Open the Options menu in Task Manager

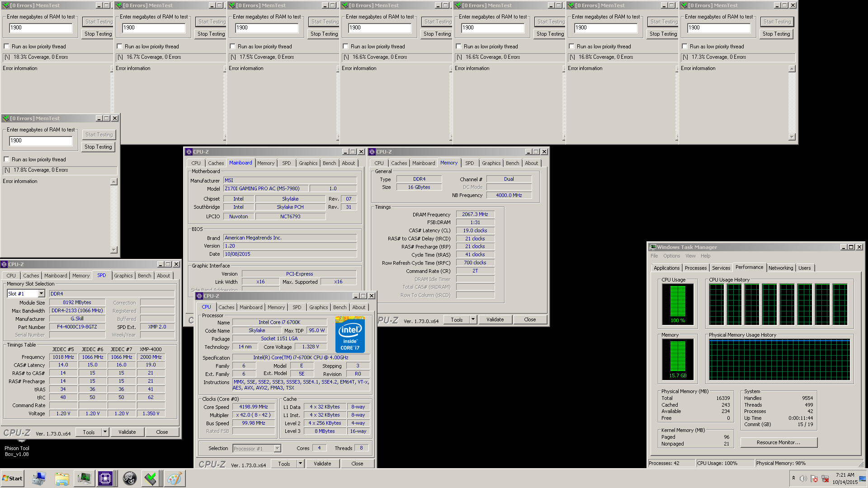[x=671, y=256]
